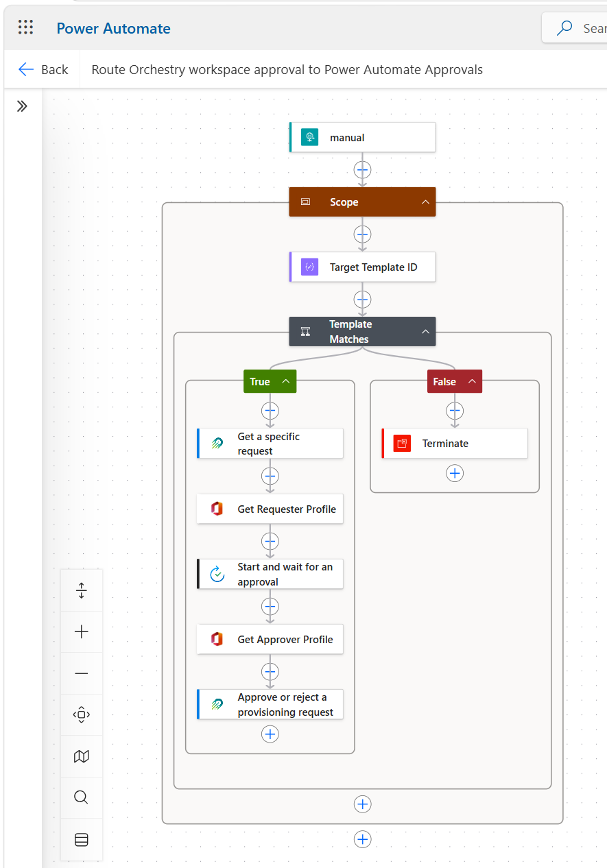Click the Target Template ID variable icon
Image resolution: width=607 pixels, height=868 pixels.
310,267
